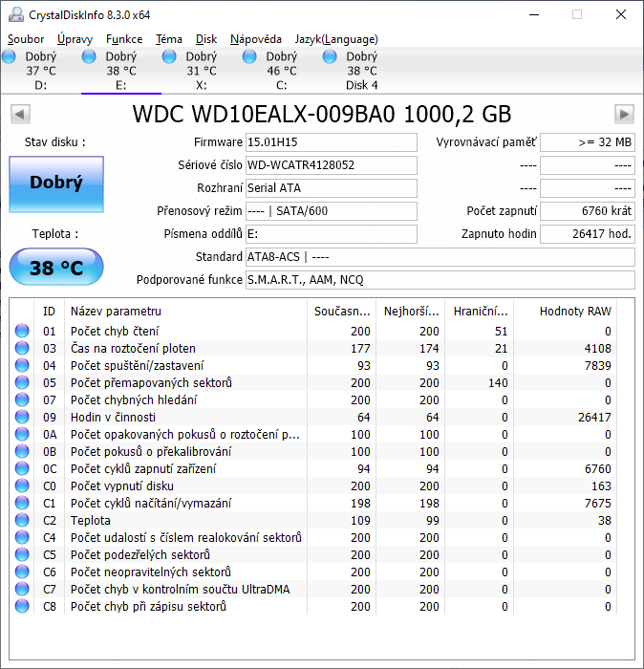Click threshold value 140 in row 05
Viewport: 644px width, 669px height.
pyautogui.click(x=498, y=382)
